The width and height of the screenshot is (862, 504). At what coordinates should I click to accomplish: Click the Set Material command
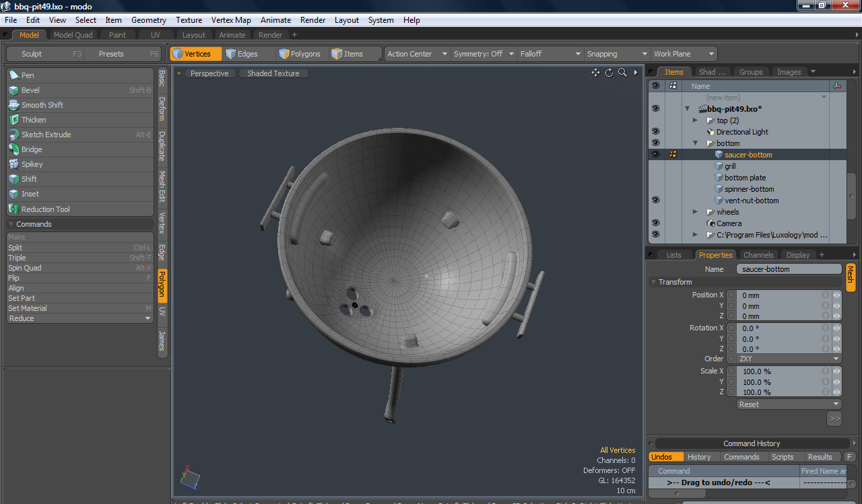pyautogui.click(x=80, y=308)
